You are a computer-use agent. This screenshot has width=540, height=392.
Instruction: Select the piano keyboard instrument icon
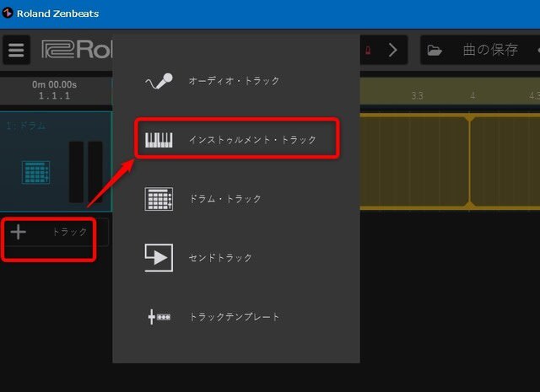point(159,140)
